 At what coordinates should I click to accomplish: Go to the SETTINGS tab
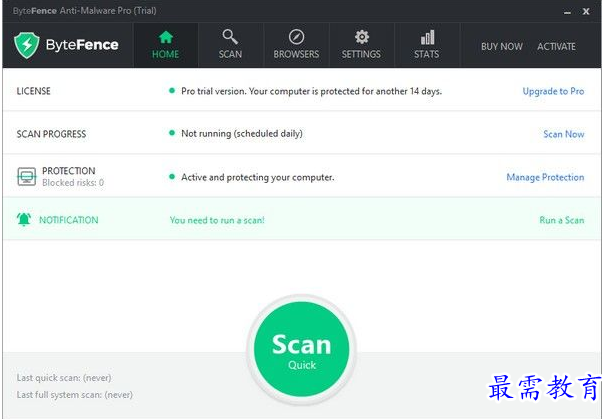click(x=361, y=45)
